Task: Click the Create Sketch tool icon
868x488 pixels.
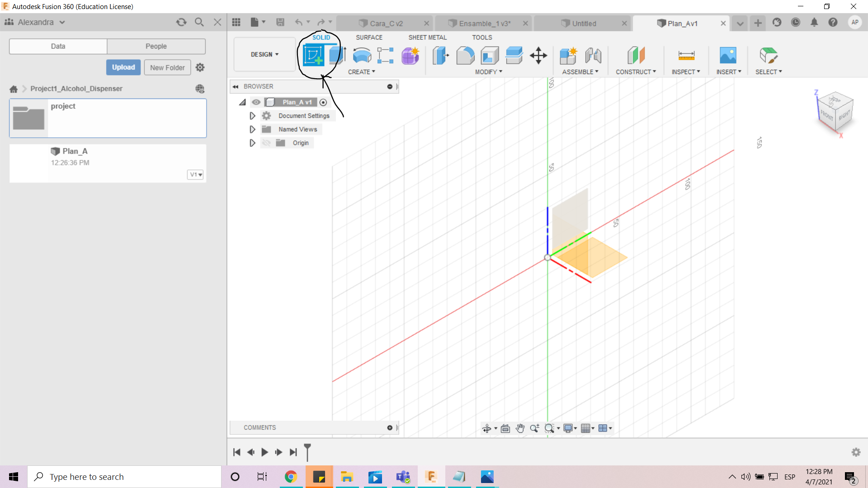Action: pos(313,56)
